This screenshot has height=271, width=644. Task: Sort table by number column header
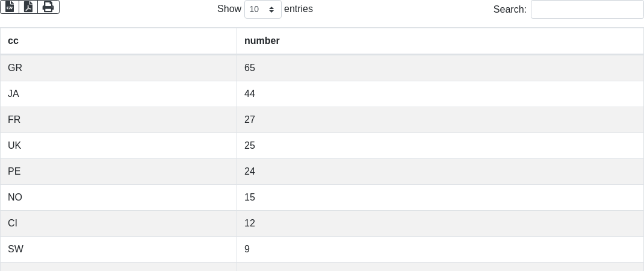tap(441, 41)
